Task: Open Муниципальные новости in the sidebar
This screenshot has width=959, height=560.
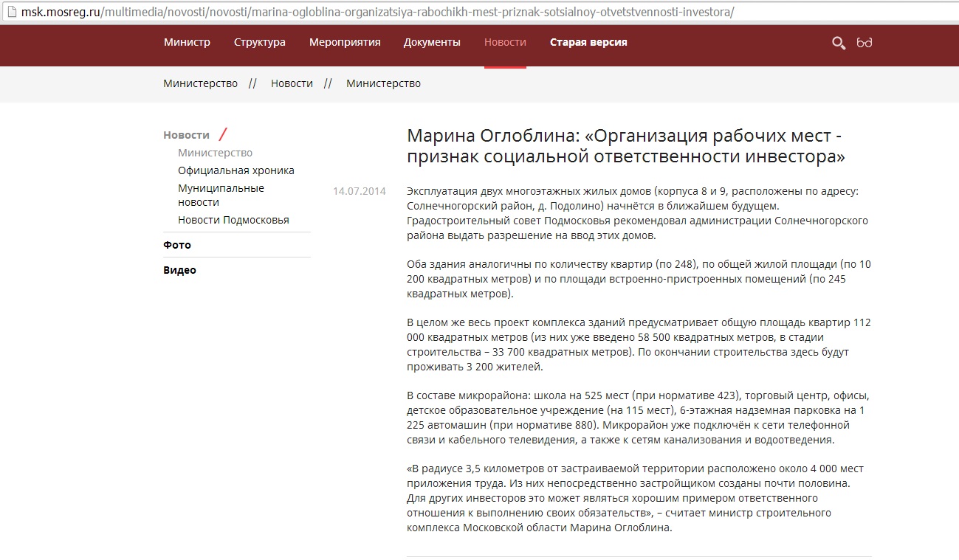Action: (221, 195)
